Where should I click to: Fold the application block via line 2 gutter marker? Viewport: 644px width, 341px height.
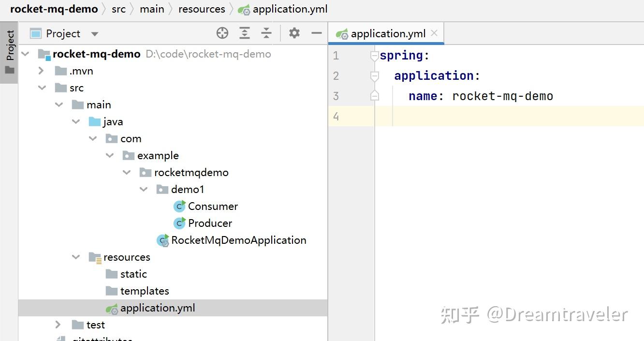[x=374, y=75]
